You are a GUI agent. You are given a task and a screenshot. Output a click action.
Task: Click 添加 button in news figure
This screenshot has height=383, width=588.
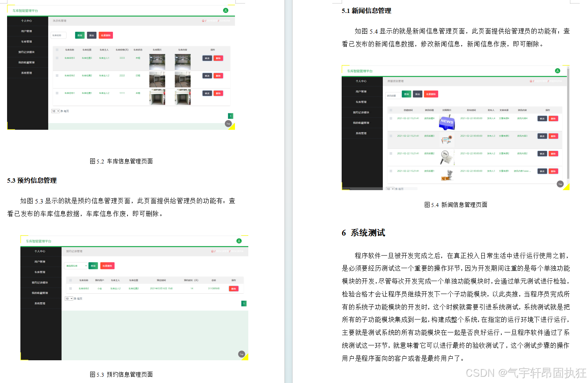coord(417,94)
